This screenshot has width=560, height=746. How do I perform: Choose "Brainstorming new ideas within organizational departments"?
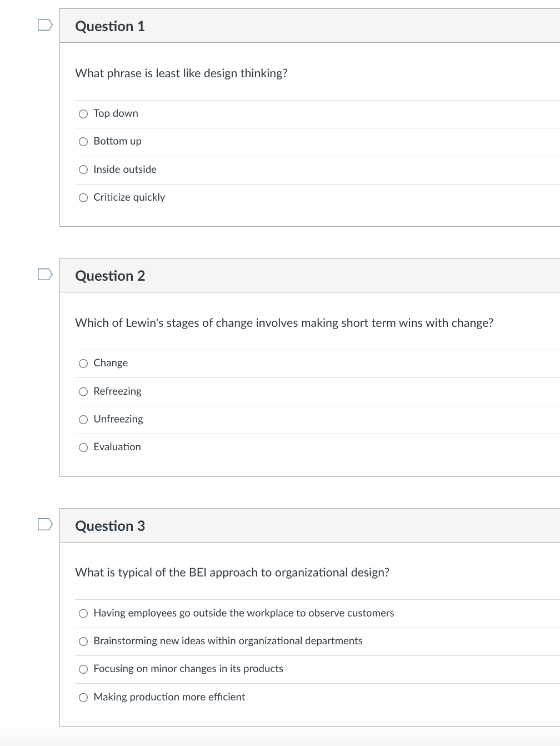click(83, 641)
